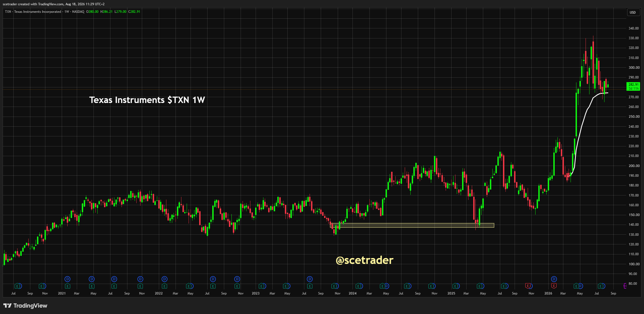
Task: Click the open value O280.00
Action: tap(92, 12)
